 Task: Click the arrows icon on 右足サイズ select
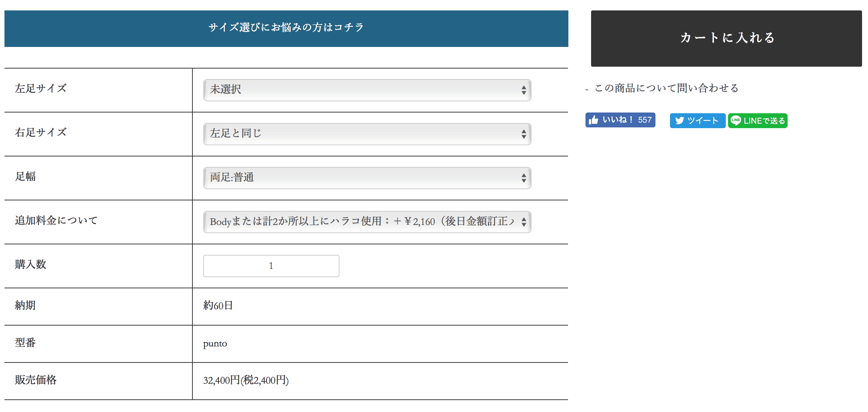[x=524, y=134]
